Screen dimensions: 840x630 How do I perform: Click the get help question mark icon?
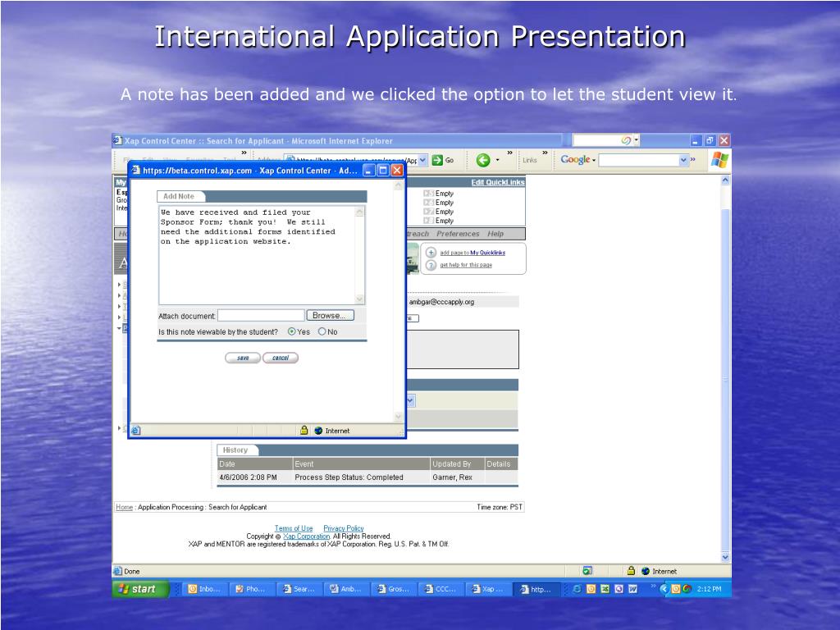tap(431, 265)
